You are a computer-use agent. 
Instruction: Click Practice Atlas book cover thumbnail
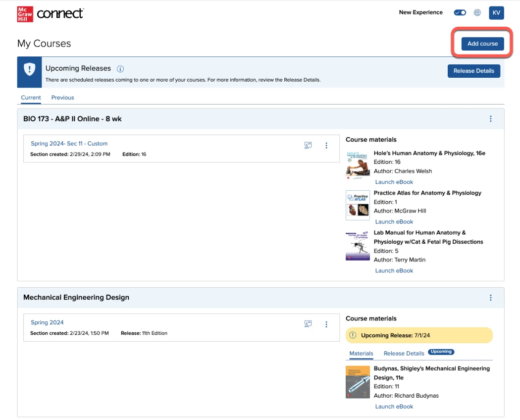coord(358,205)
